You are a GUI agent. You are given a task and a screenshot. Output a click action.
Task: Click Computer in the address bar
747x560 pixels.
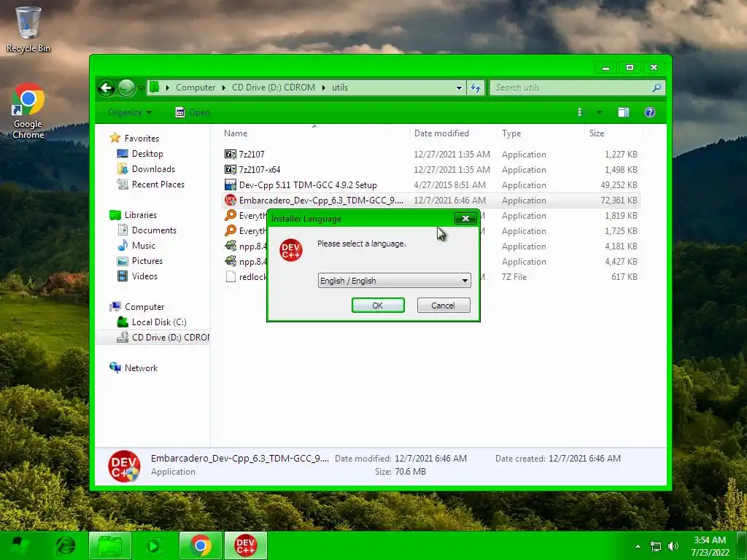[x=196, y=87]
